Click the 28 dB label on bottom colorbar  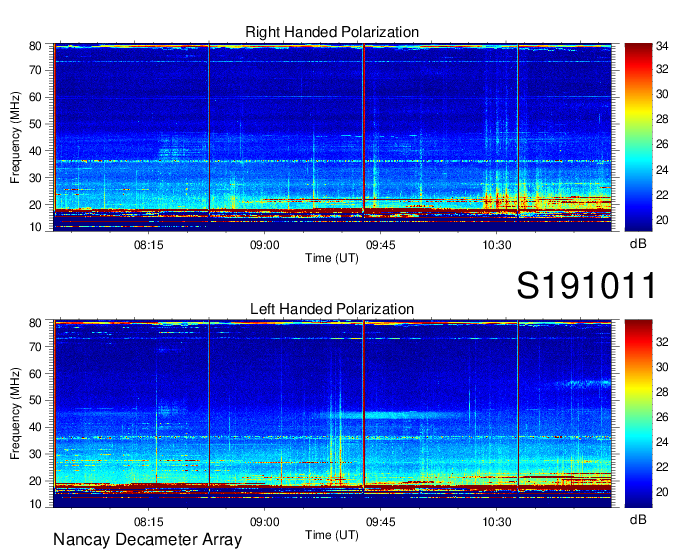(x=662, y=392)
